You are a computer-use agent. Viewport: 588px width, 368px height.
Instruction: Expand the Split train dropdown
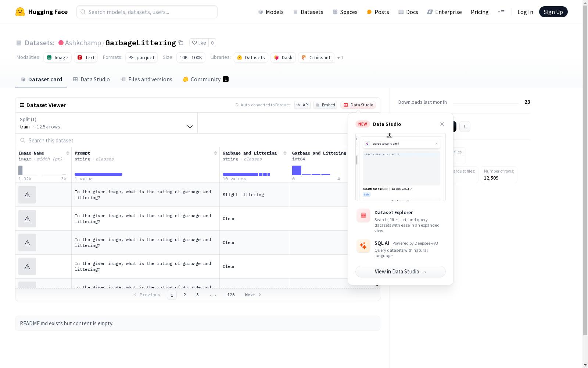106,123
